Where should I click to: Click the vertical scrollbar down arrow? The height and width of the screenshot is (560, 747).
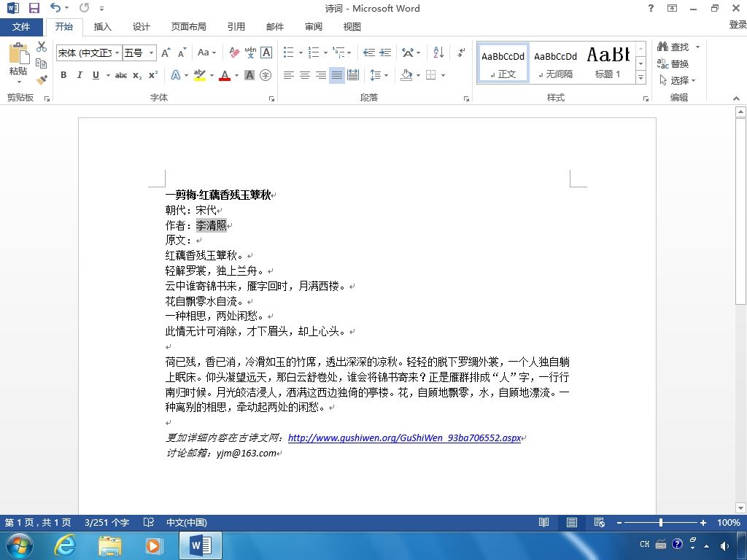(x=740, y=507)
